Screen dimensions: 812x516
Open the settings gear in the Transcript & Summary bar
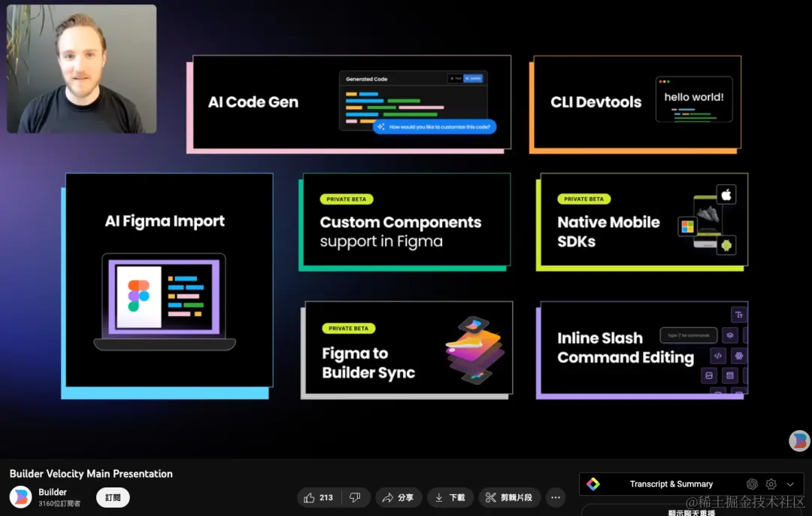[771, 484]
